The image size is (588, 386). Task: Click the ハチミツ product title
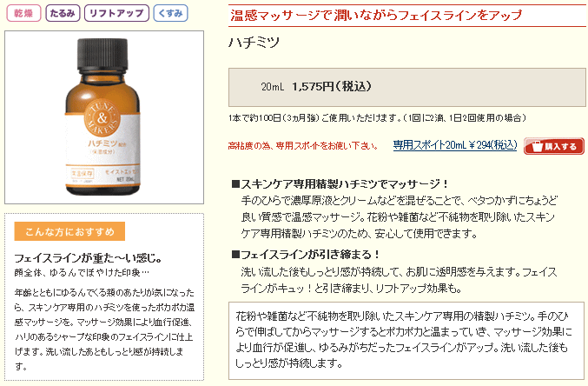tap(254, 43)
